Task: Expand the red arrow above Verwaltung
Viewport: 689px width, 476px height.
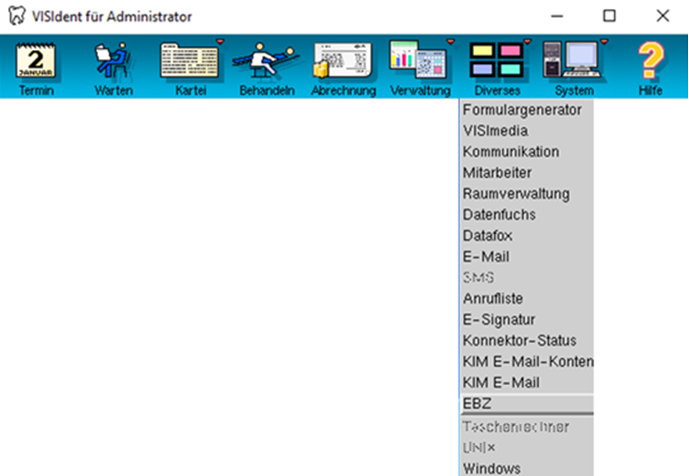Action: tap(450, 42)
